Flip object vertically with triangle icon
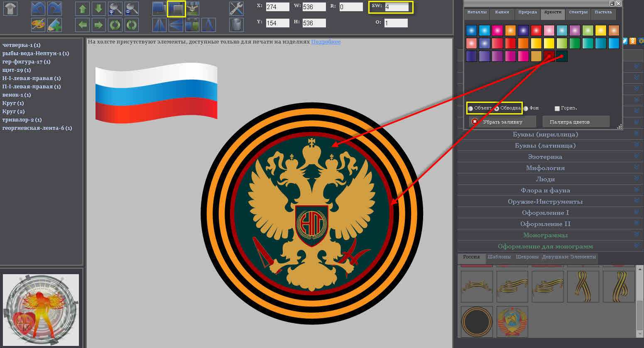 (x=176, y=25)
